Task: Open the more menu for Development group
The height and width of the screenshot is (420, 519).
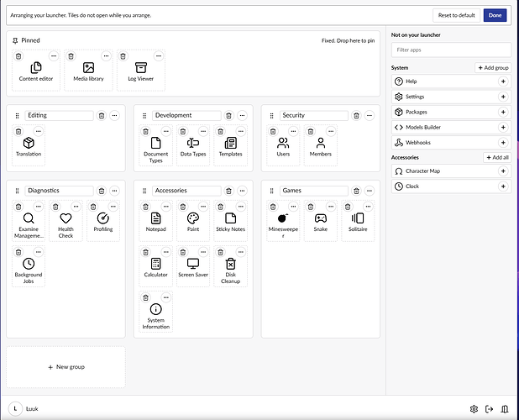Action: pos(243,116)
